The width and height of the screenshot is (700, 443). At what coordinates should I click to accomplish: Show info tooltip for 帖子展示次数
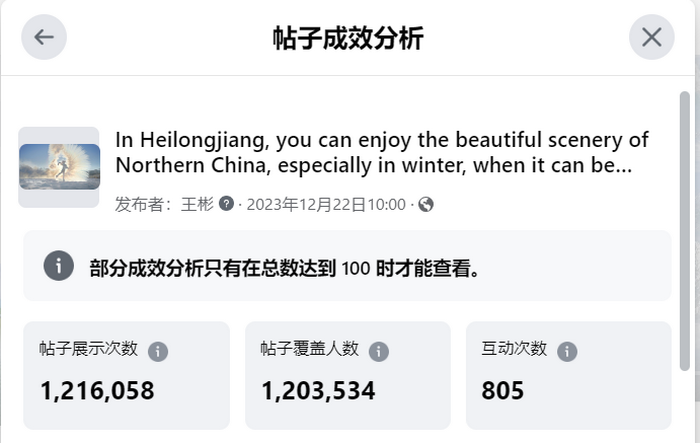coord(158,351)
